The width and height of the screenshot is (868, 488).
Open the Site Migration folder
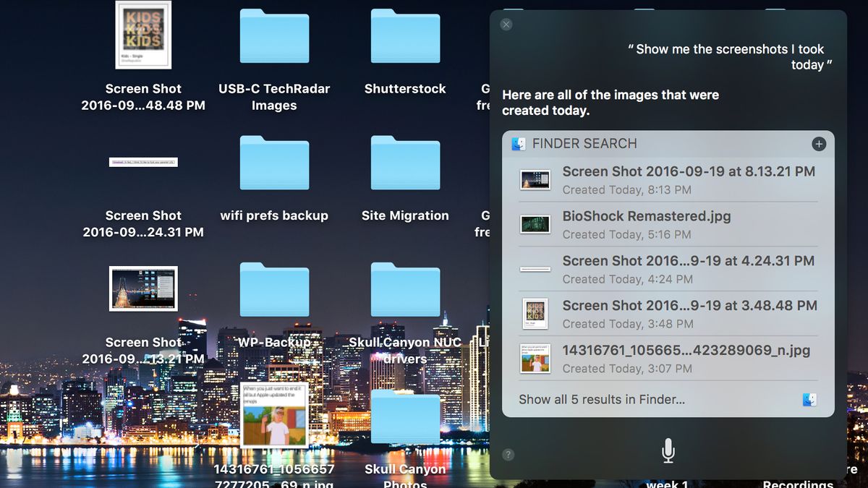405,162
